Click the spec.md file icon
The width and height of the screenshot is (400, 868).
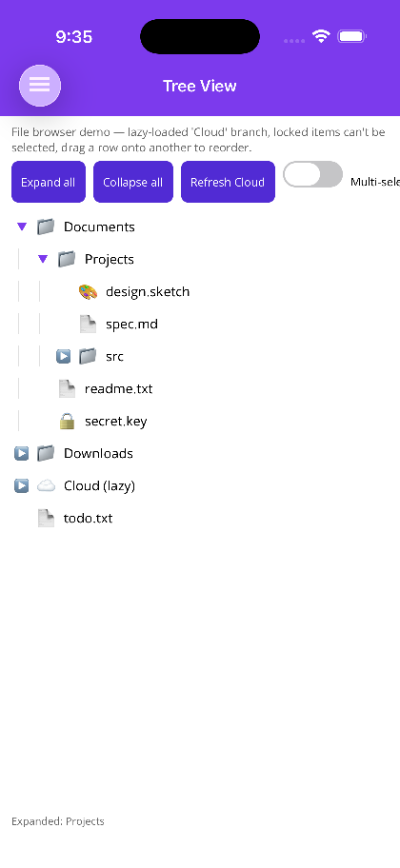[x=88, y=324]
